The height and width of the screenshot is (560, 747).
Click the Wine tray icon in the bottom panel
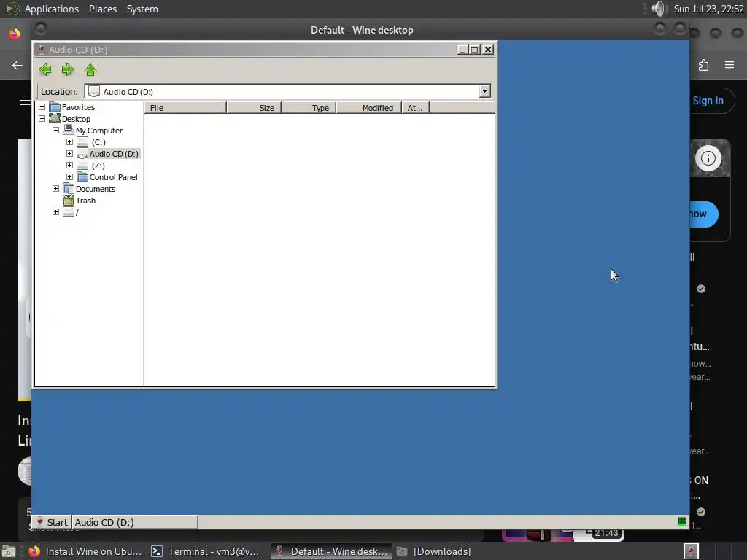click(691, 551)
